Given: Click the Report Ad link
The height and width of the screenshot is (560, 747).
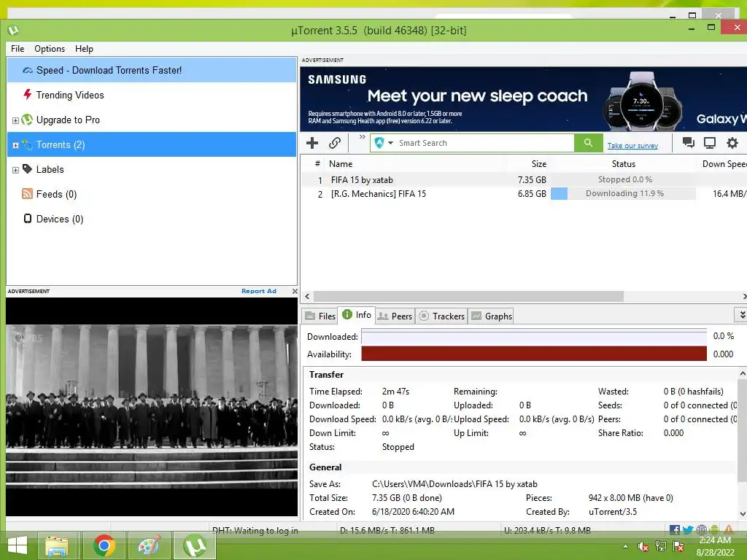Looking at the screenshot, I should click(259, 291).
